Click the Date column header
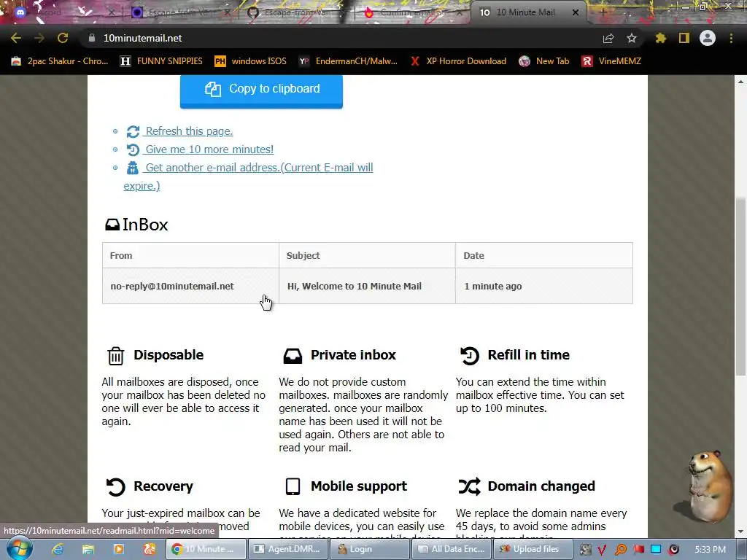Screen dimensions: 747x560 [544, 255]
